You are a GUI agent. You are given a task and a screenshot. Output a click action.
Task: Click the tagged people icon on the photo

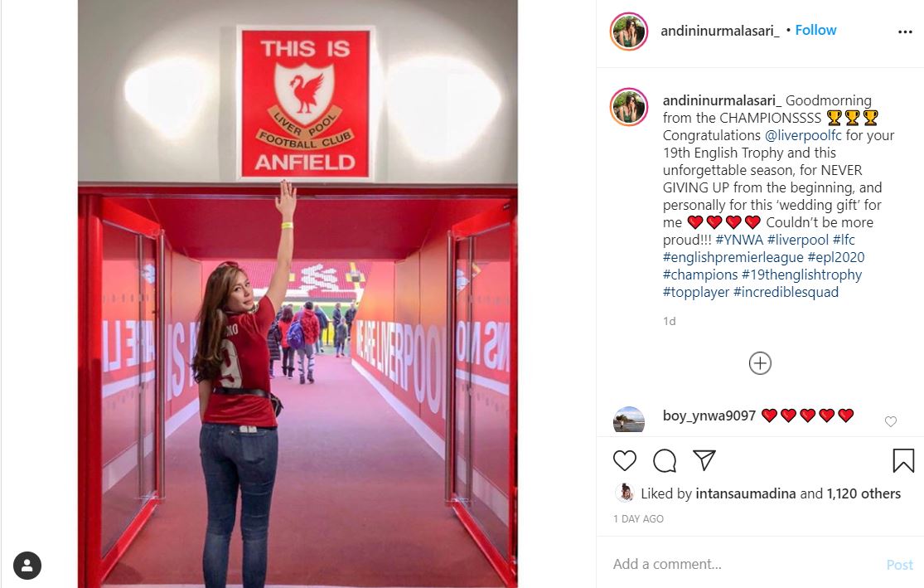click(x=27, y=566)
